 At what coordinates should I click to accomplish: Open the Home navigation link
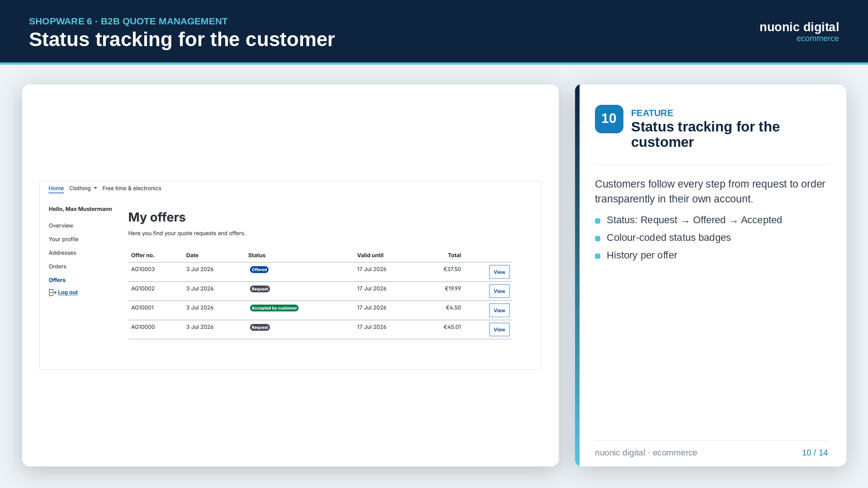click(56, 188)
